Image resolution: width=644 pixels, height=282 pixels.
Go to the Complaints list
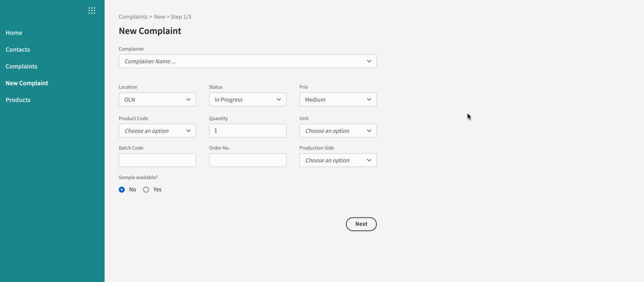(x=22, y=66)
